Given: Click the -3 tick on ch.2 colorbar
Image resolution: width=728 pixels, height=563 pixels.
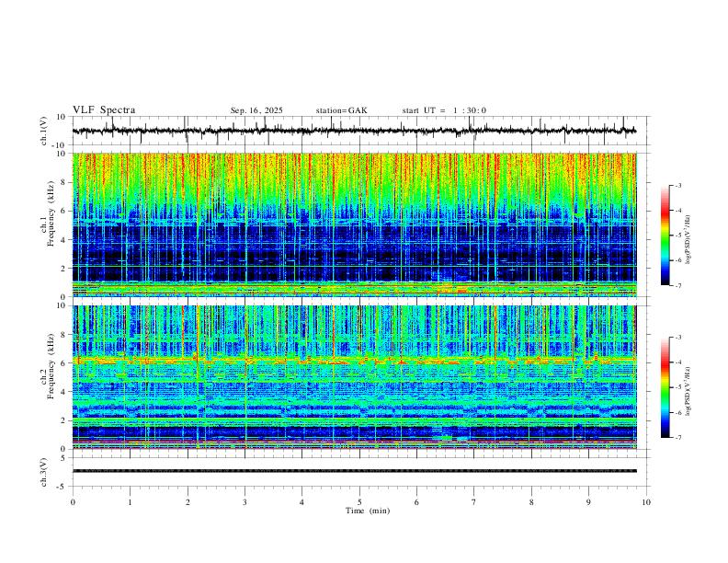Looking at the screenshot, I should tap(678, 338).
